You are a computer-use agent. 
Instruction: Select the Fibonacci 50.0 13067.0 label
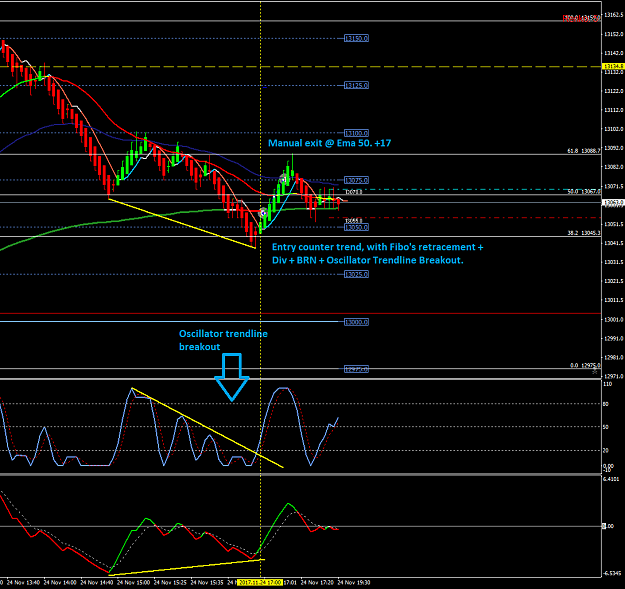click(584, 192)
